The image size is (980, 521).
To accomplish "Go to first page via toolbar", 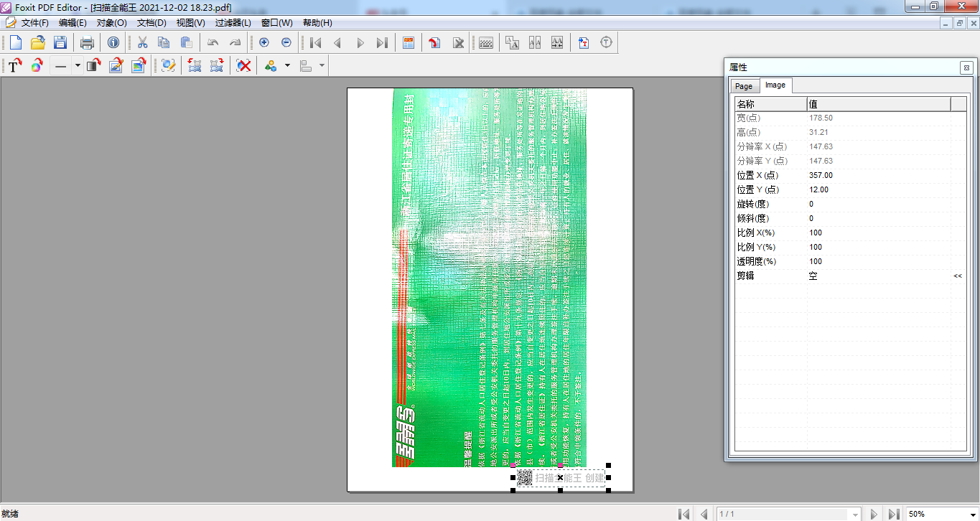I will click(315, 42).
